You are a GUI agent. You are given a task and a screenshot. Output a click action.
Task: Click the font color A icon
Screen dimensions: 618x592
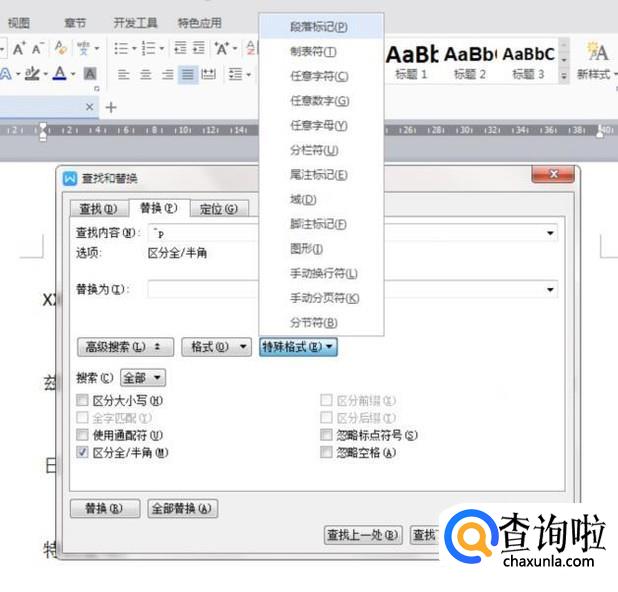pyautogui.click(x=60, y=73)
